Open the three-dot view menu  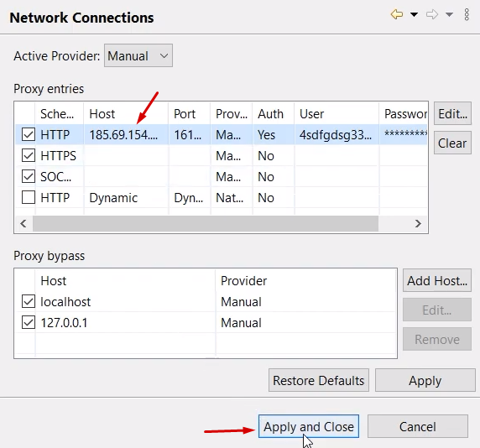point(467,14)
